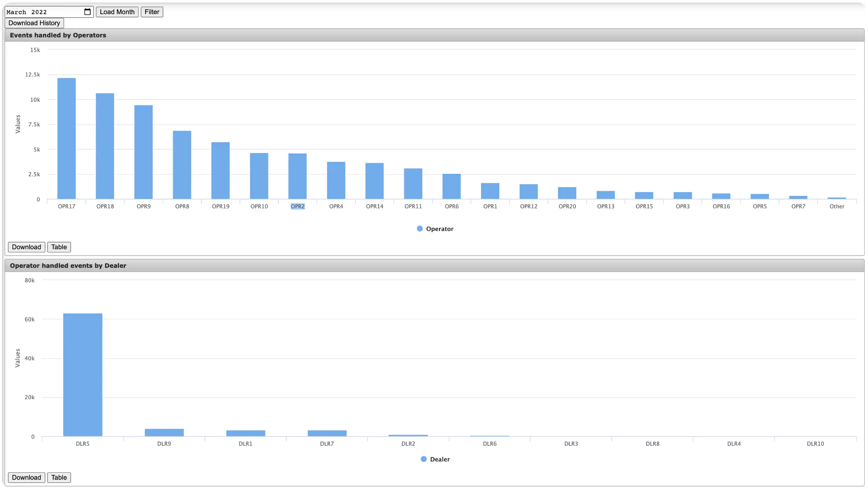
Task: Select the OPR14 bar
Action: (374, 181)
